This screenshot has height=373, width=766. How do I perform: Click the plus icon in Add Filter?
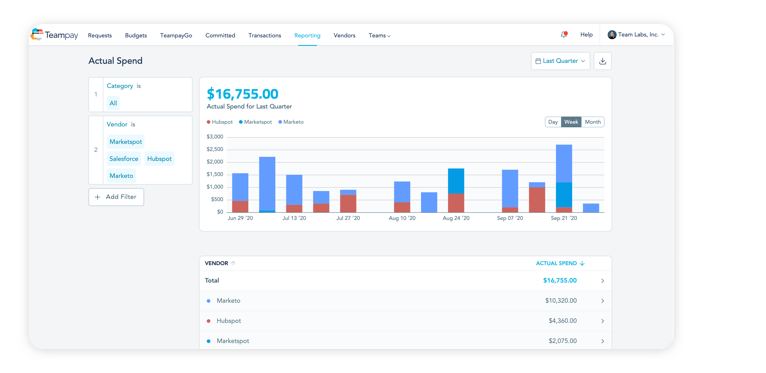tap(97, 197)
